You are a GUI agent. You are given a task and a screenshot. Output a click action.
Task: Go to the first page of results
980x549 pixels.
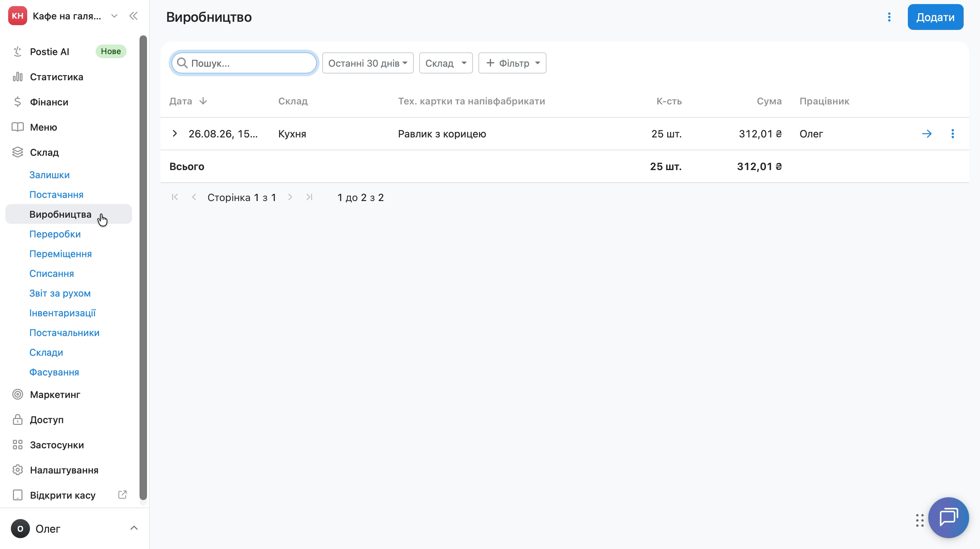(x=175, y=197)
